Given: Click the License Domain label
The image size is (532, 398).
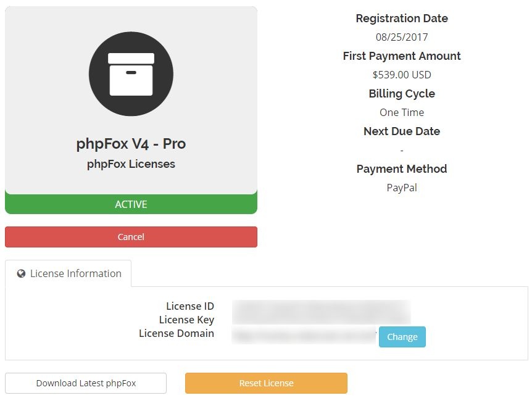Looking at the screenshot, I should pos(177,333).
